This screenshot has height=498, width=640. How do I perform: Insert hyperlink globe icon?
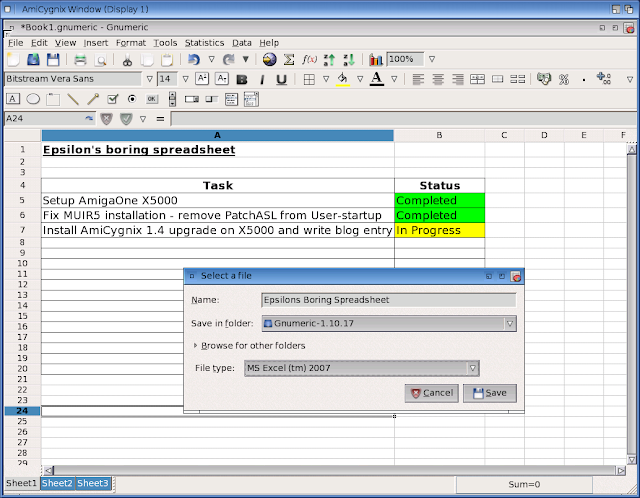click(x=269, y=60)
